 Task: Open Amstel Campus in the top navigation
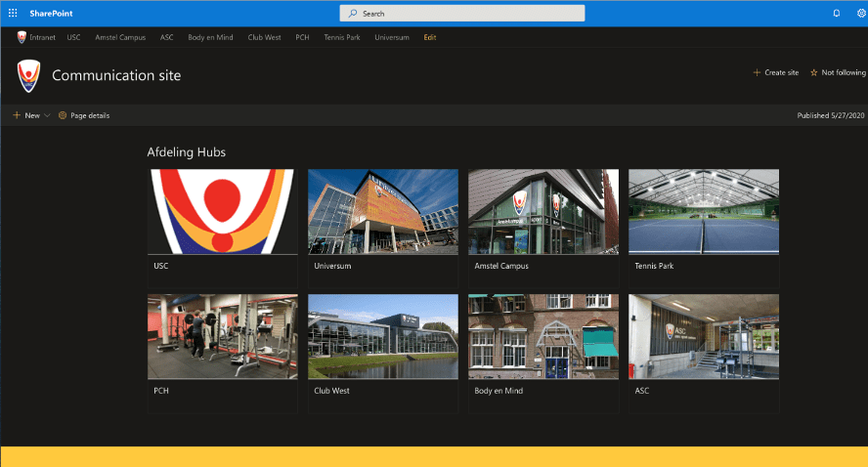pos(120,37)
